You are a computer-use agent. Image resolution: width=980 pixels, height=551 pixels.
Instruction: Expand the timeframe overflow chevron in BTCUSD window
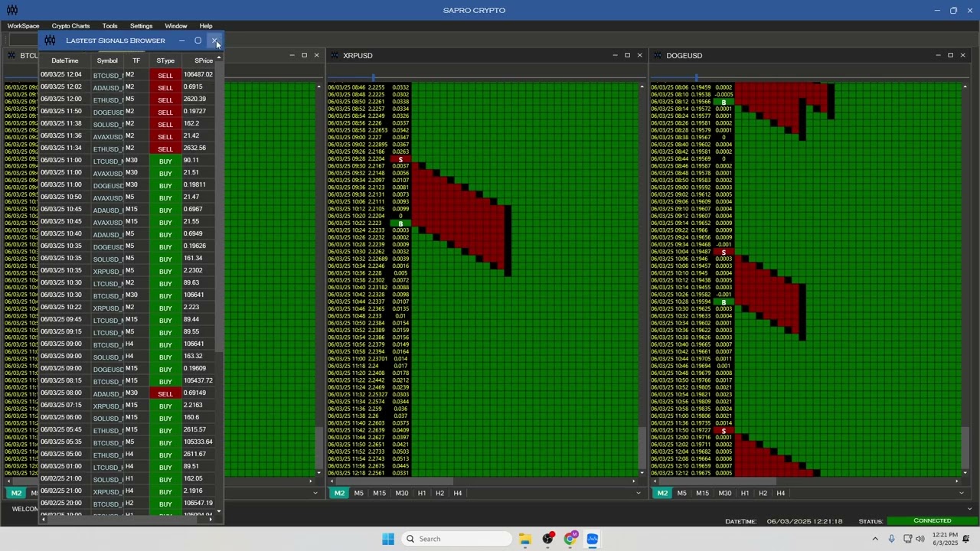point(315,493)
